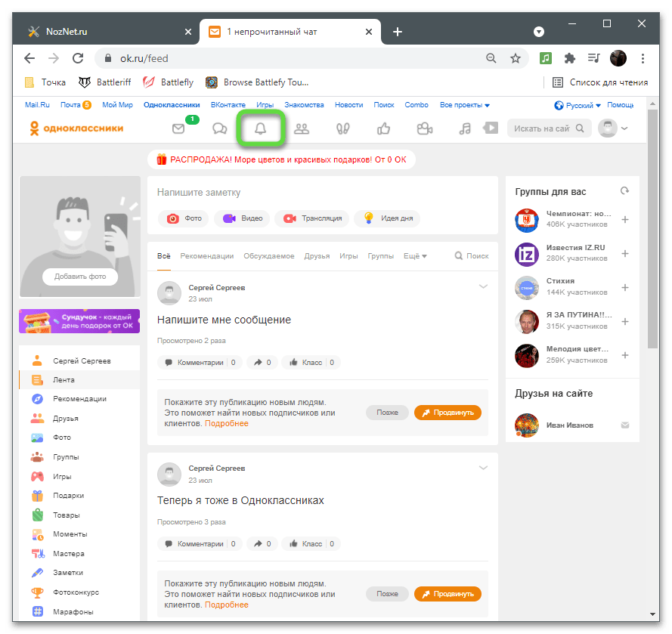Open the video camera icon in top bar
The width and height of the screenshot is (672, 634).
point(425,128)
